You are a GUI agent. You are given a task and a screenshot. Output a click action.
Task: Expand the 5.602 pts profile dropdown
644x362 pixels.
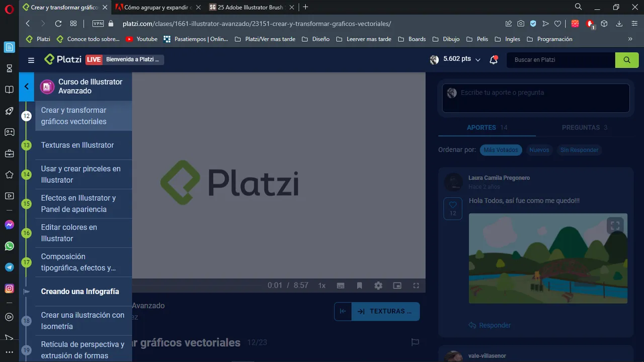pos(456,59)
